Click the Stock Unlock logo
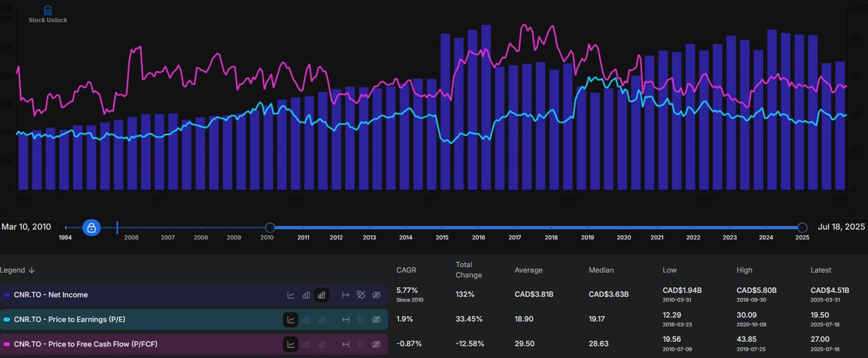Screen dimensions: 868x358 pyautogui.click(x=48, y=14)
